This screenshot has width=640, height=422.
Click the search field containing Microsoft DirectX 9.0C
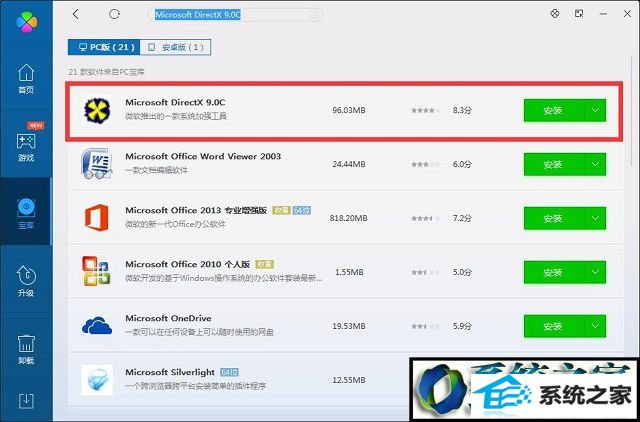pos(235,15)
